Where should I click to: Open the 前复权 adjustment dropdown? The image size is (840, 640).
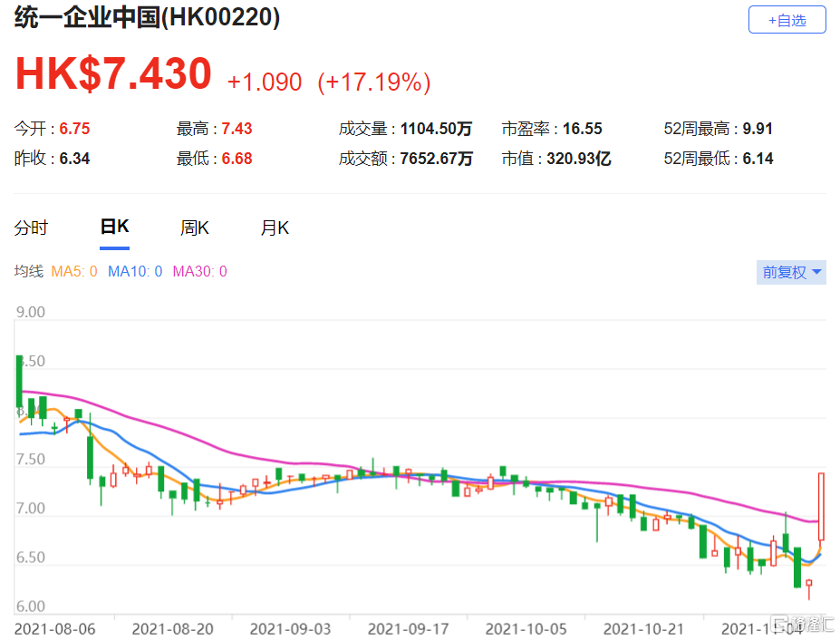[791, 272]
